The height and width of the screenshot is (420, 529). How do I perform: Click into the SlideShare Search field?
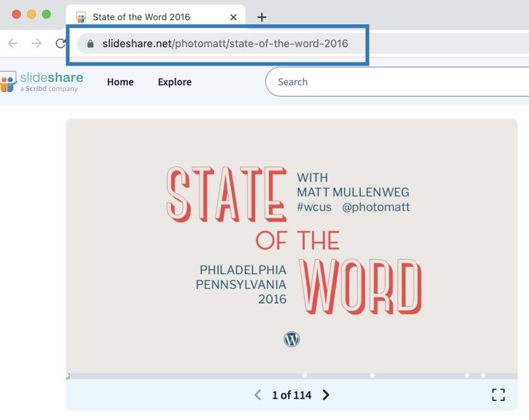point(397,82)
